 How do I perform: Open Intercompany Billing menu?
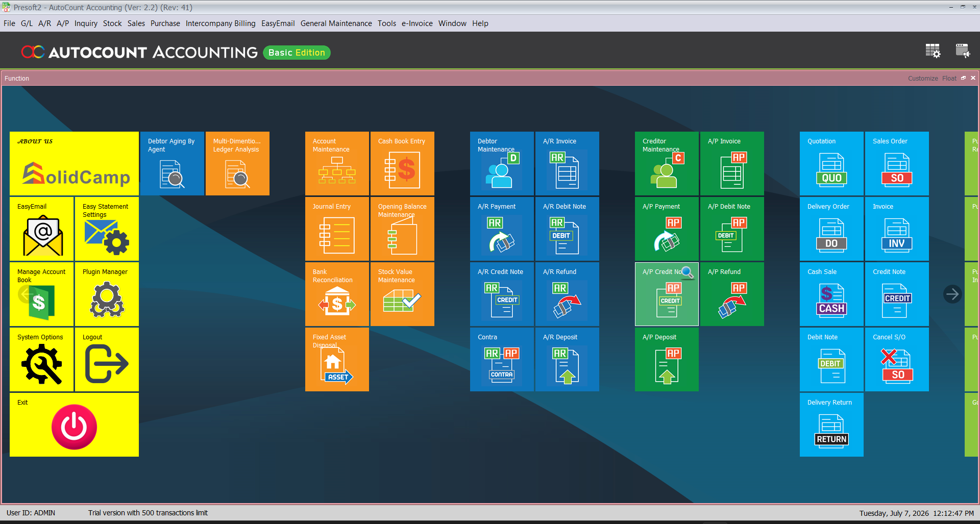coord(220,23)
